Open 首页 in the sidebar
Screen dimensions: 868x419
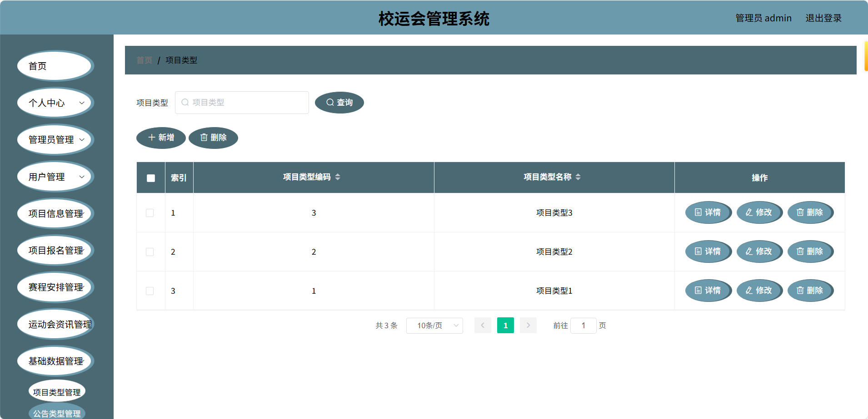tap(55, 66)
